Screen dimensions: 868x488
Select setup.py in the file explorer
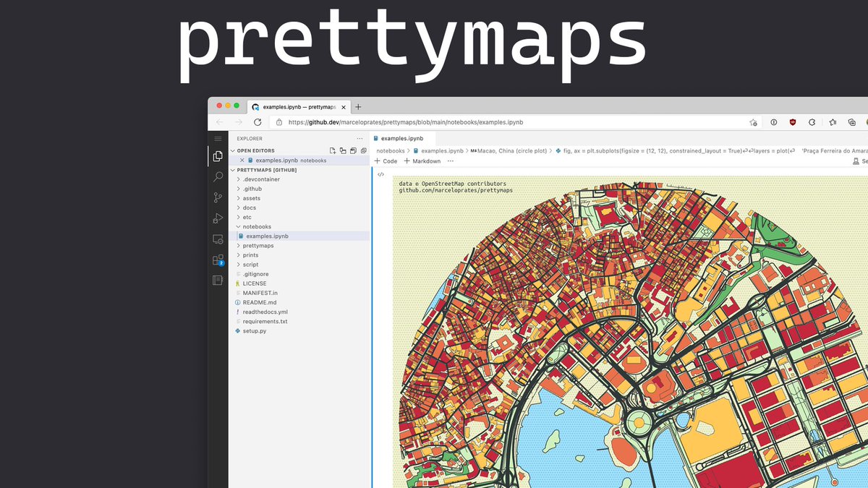click(x=255, y=330)
